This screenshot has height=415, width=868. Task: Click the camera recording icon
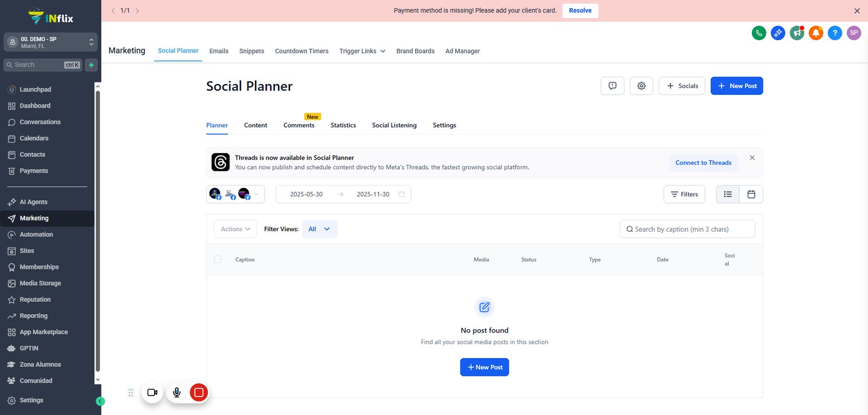152,392
